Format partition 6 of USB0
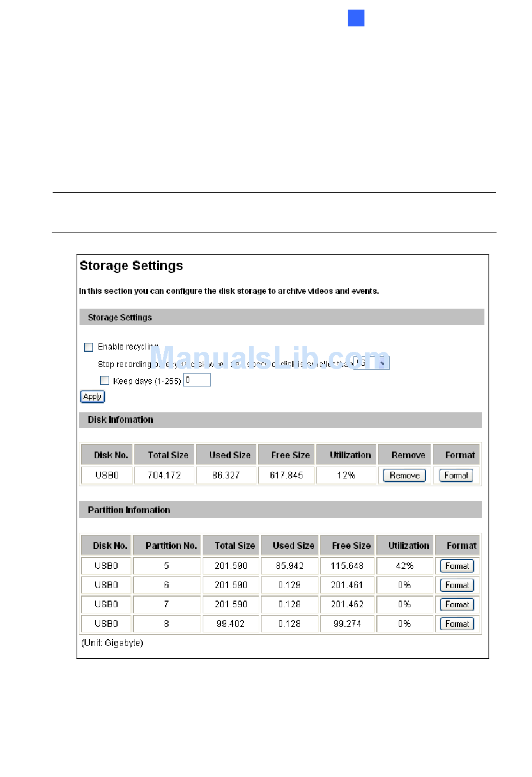This screenshot has height=777, width=532. (457, 585)
